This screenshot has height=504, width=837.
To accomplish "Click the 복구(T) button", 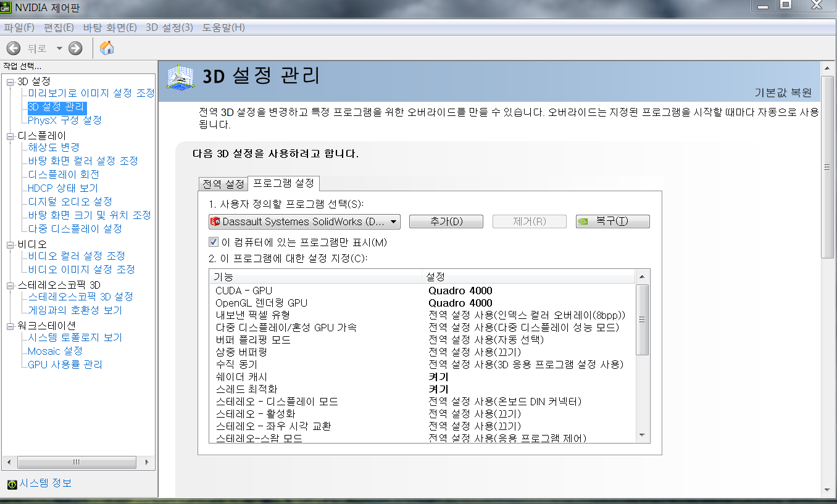I will (x=612, y=221).
